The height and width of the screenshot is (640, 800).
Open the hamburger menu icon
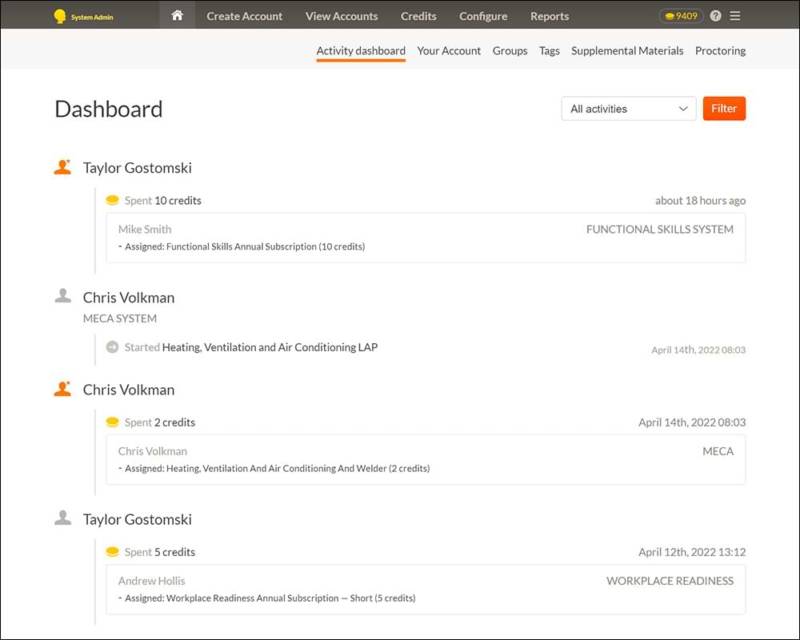(x=736, y=16)
